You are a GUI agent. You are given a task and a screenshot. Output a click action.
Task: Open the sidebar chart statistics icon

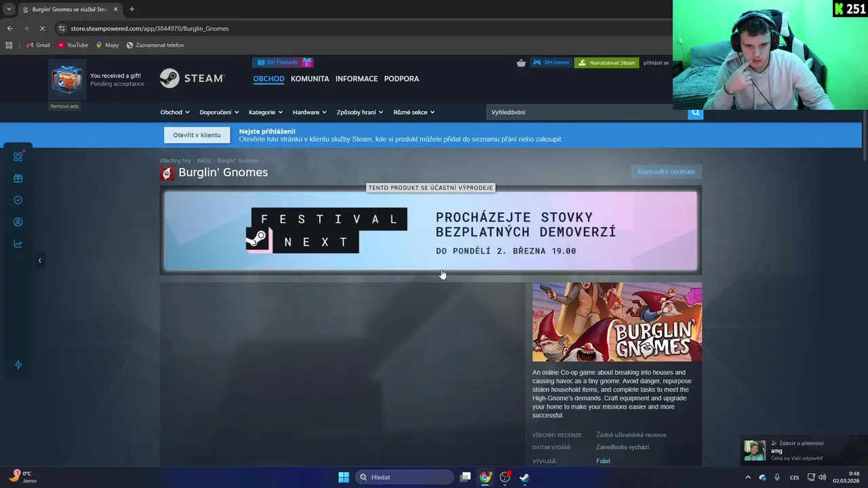18,244
